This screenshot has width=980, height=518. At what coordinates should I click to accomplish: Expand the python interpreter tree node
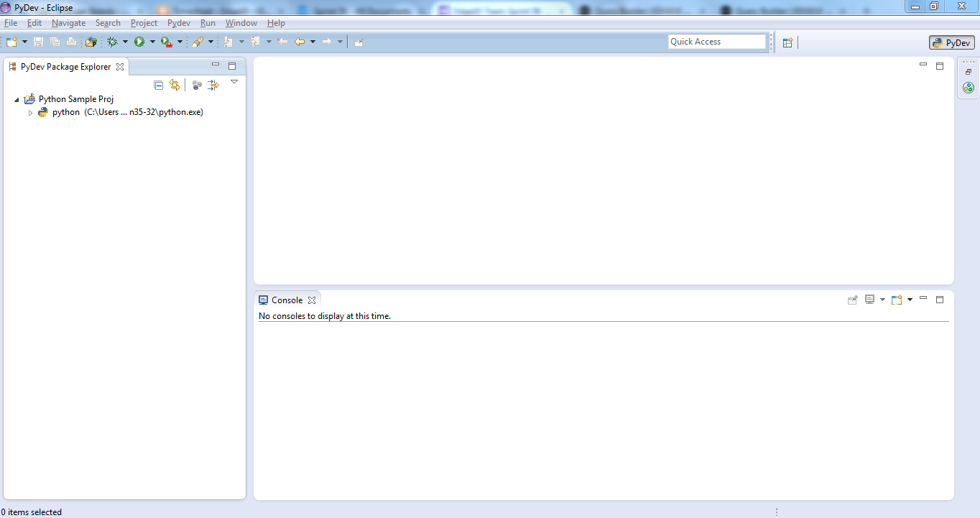coord(30,113)
